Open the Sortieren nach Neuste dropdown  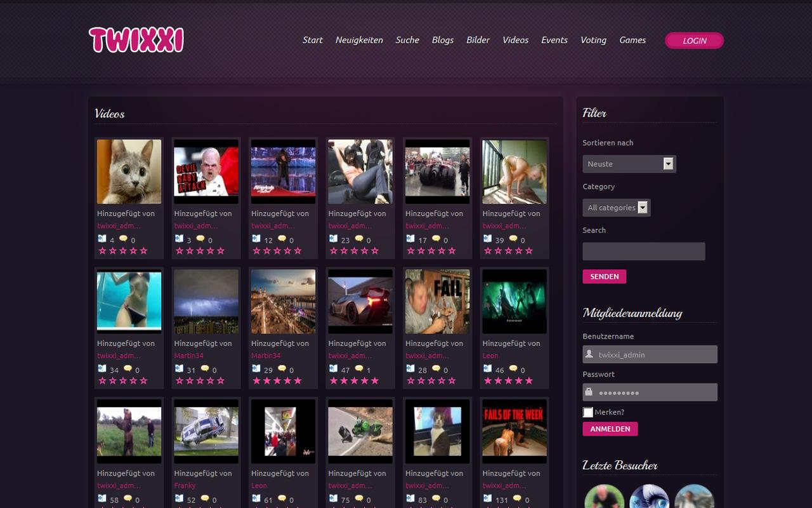pos(629,164)
